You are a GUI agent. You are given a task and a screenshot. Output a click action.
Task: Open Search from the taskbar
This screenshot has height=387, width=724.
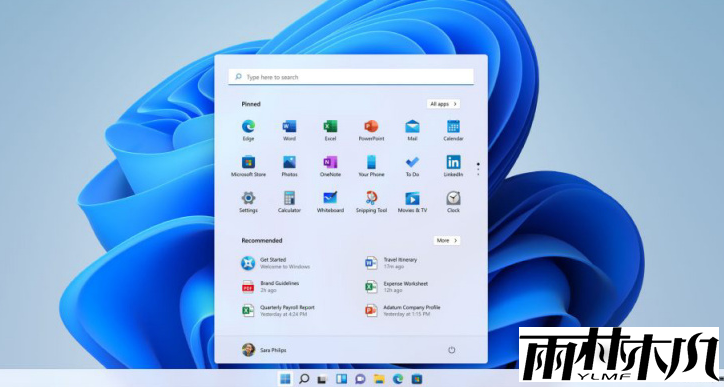304,379
